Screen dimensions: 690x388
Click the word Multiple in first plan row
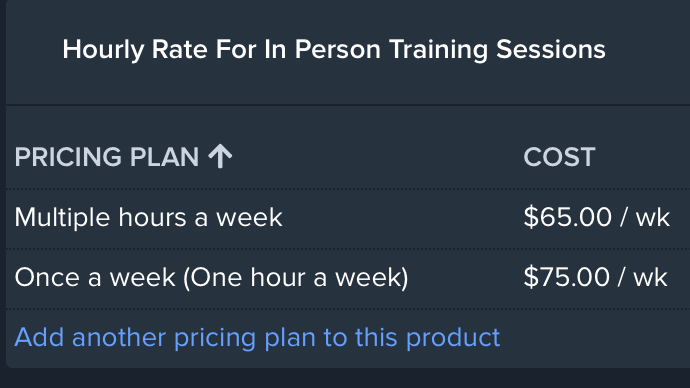62,217
